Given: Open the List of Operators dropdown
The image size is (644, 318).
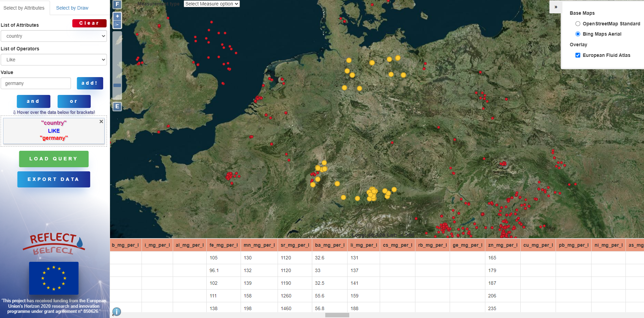Looking at the screenshot, I should 53,60.
